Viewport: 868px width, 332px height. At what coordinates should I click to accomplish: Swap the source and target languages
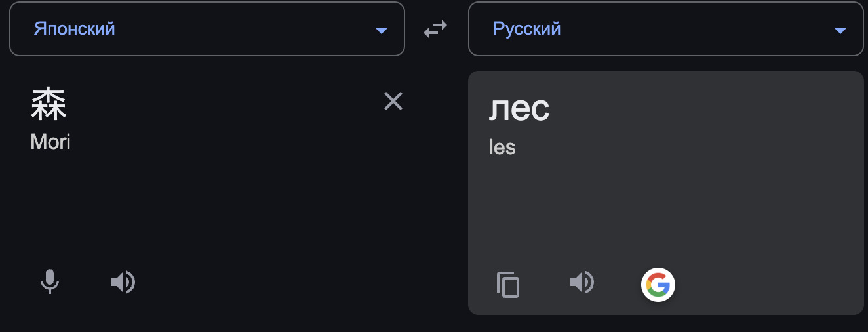click(x=435, y=29)
